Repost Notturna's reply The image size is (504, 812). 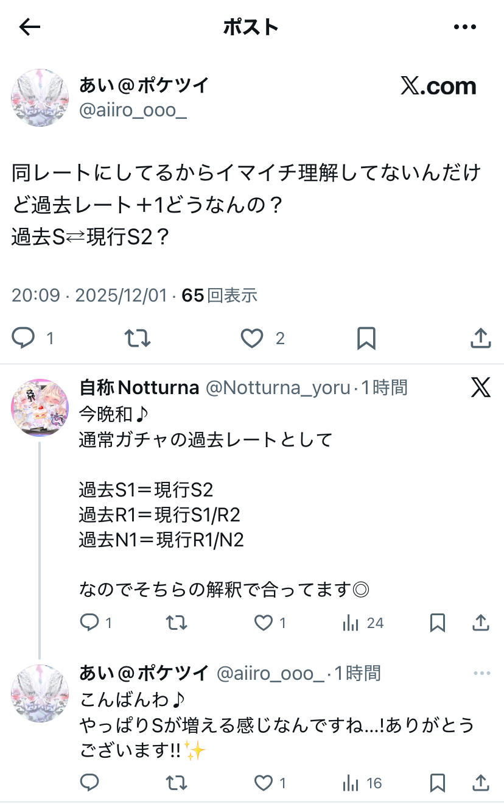coord(177,623)
